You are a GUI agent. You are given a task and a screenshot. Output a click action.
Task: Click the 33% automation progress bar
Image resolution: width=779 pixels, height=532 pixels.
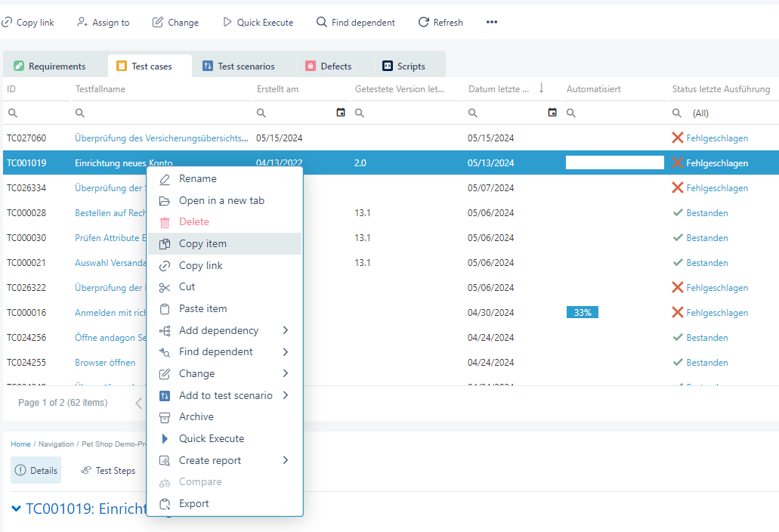point(583,313)
